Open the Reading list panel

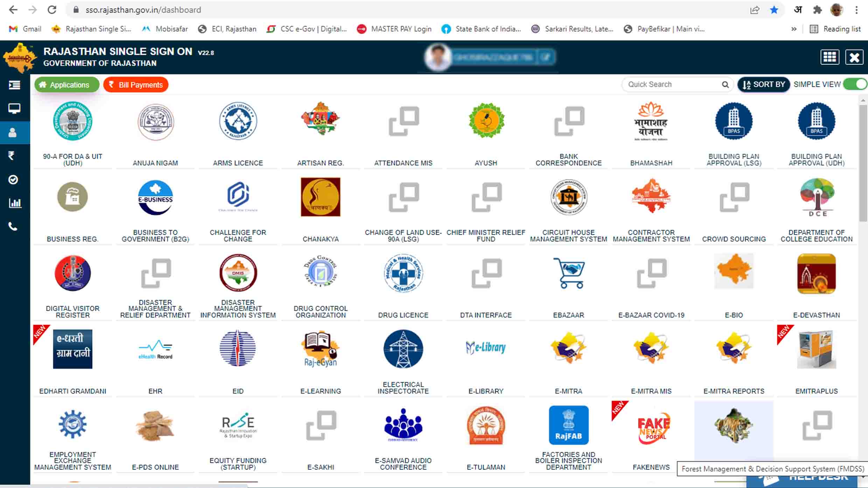tap(835, 29)
